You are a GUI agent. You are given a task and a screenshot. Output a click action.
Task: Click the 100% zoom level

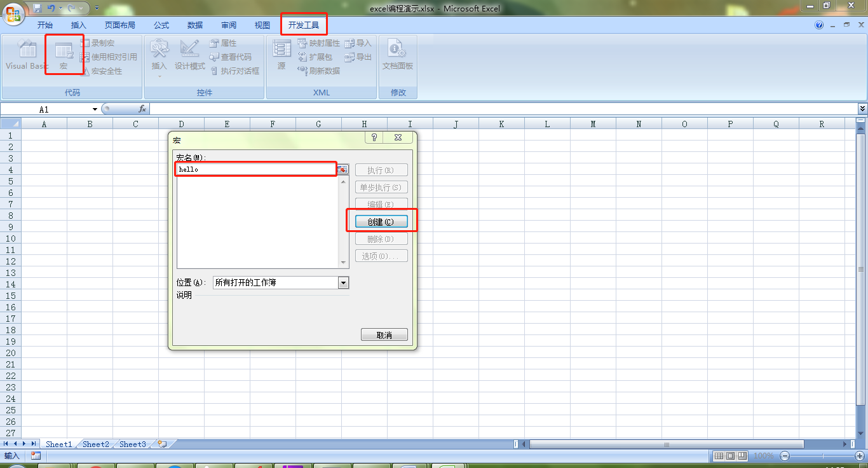[x=764, y=456]
